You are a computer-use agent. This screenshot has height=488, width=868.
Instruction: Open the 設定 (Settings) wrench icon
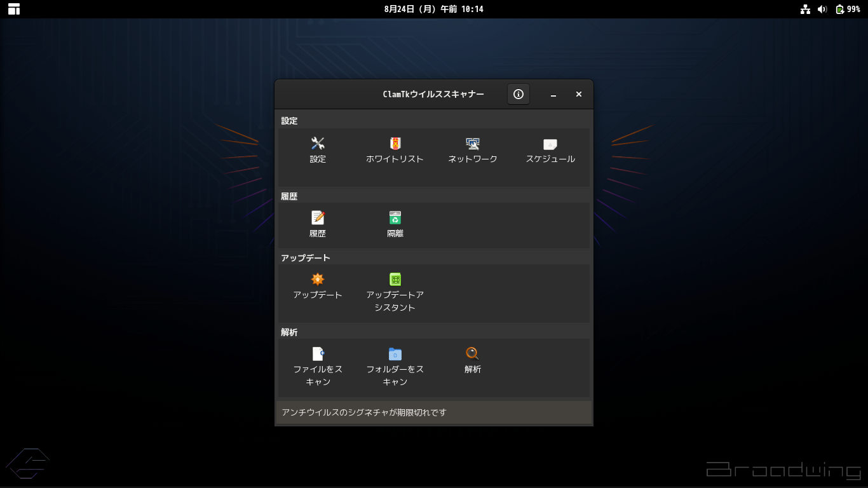(x=318, y=144)
